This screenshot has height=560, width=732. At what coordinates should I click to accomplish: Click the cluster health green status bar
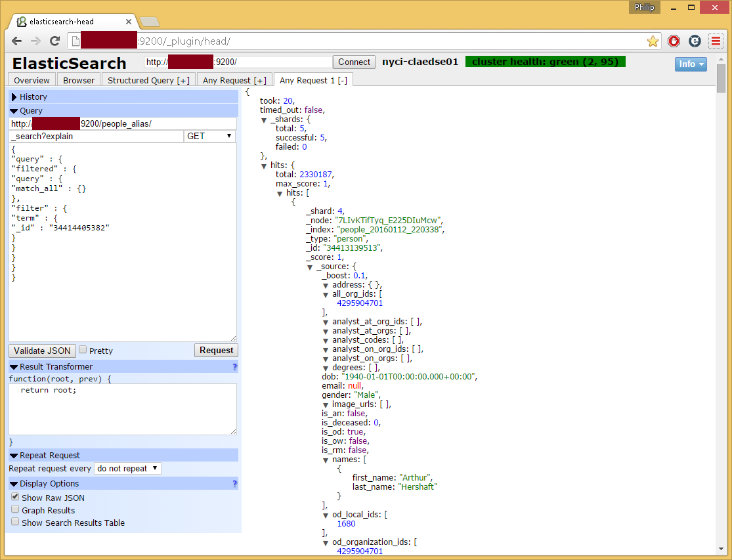coord(546,62)
